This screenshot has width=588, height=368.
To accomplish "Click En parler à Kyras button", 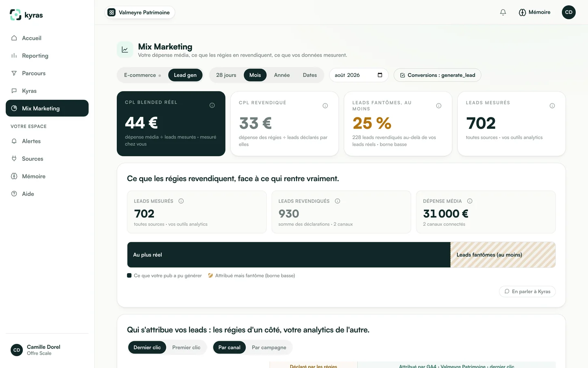I will [527, 292].
